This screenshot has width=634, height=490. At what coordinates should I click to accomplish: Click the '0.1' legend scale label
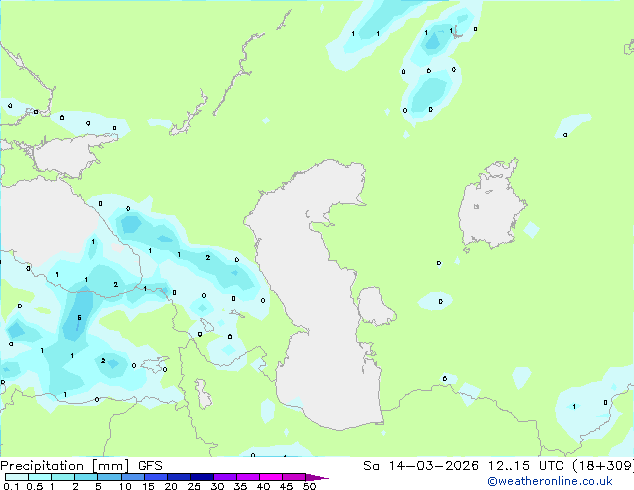tap(11, 486)
